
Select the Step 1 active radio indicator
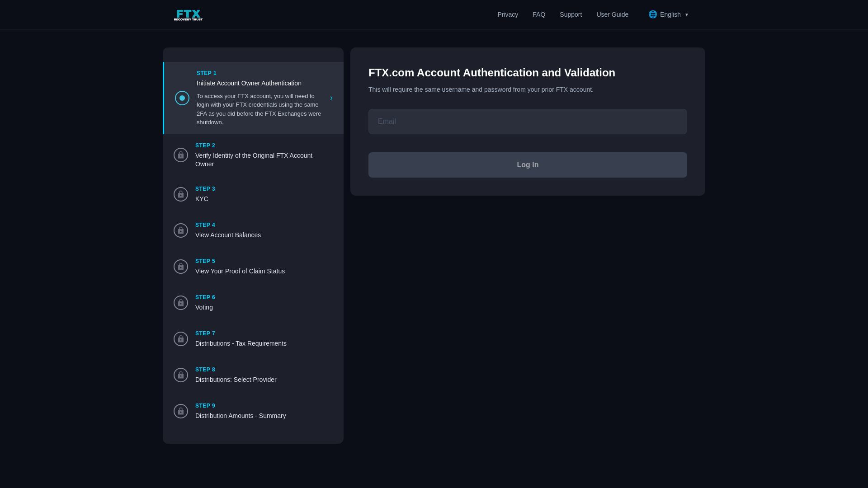[x=182, y=98]
